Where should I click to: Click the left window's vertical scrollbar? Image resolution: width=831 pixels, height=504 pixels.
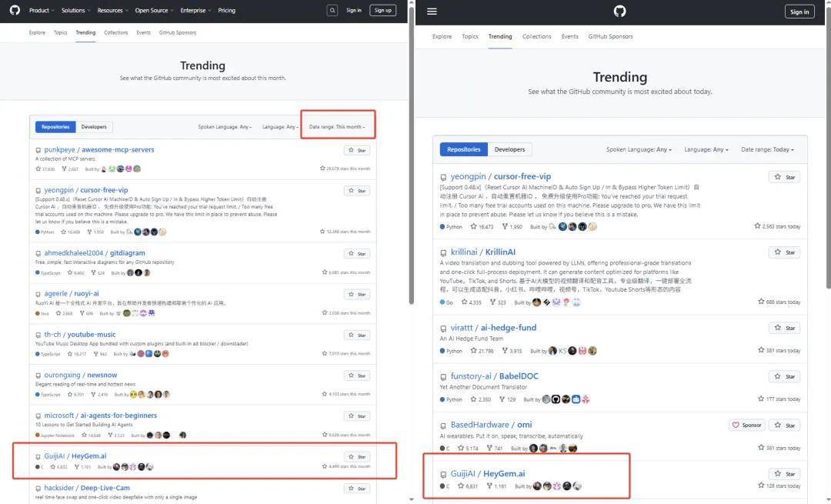(x=411, y=154)
